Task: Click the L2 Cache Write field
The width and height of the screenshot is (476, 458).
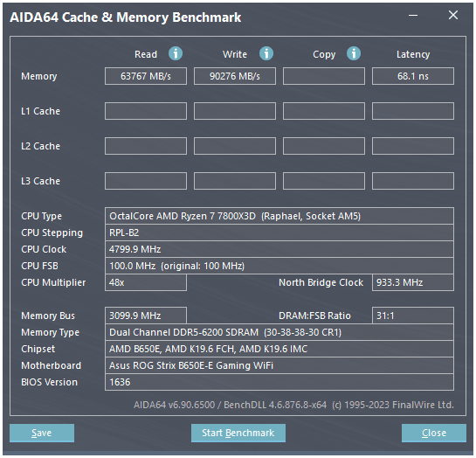Action: 235,146
